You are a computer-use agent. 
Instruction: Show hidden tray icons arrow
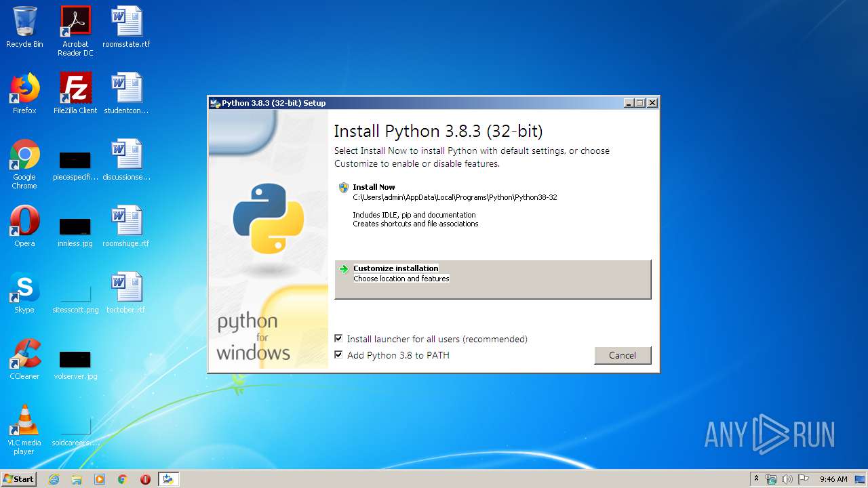click(x=756, y=479)
